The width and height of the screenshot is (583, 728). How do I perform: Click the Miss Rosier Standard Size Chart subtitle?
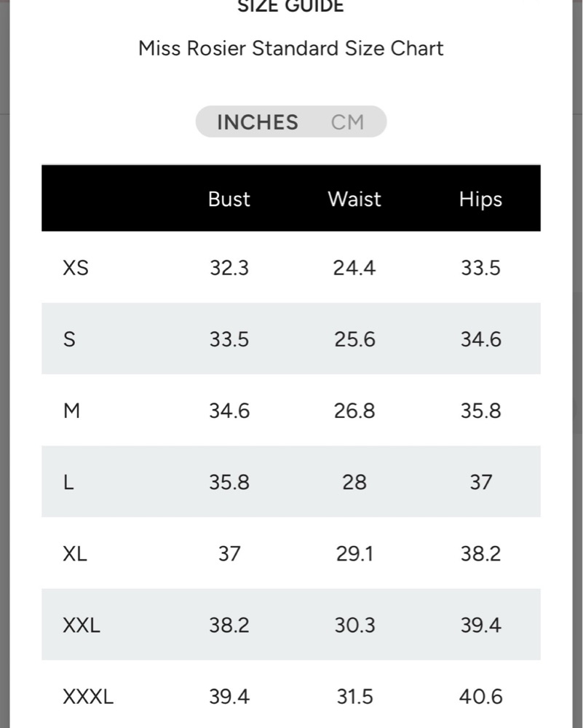[x=291, y=48]
